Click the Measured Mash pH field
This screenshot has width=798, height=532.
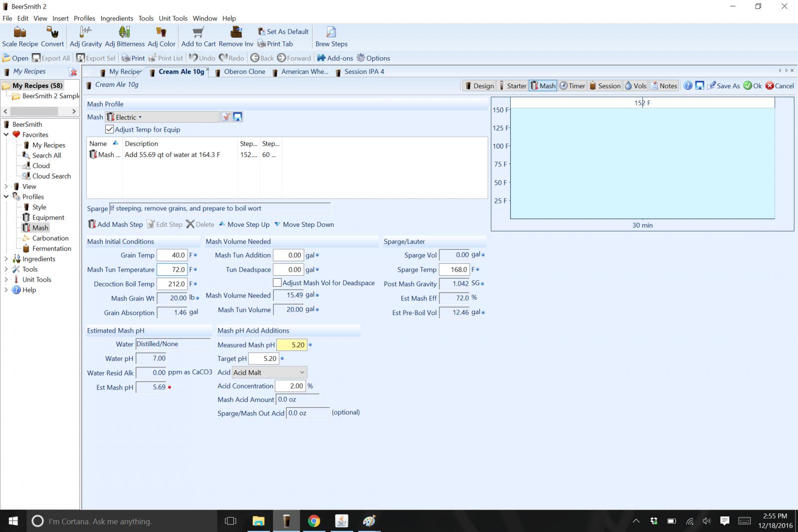292,345
